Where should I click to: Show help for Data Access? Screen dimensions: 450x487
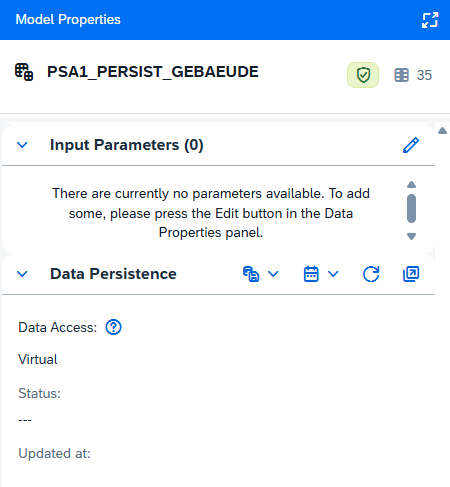pos(113,327)
